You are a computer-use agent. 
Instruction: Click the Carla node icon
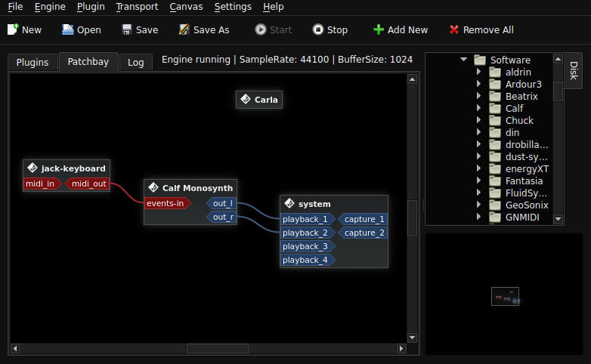pyautogui.click(x=246, y=99)
